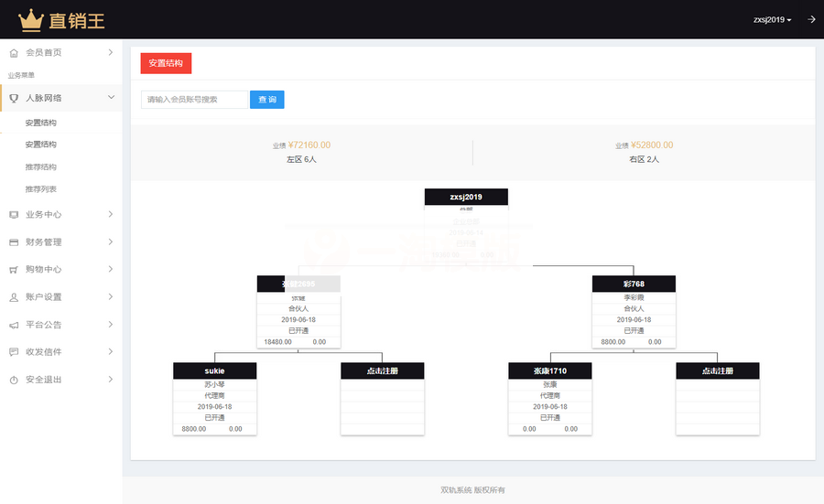Expand the 财务管理 menu chevron
The height and width of the screenshot is (504, 824).
[x=111, y=242]
